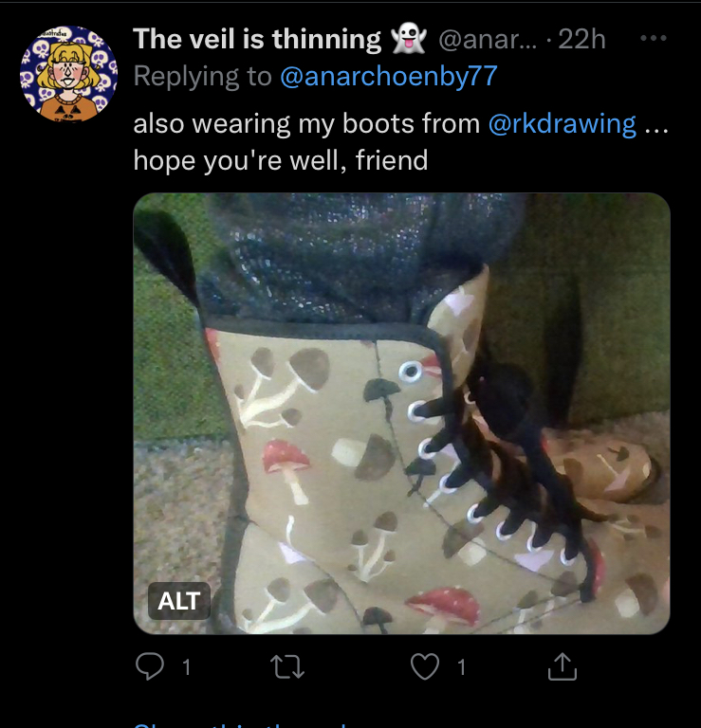This screenshot has height=728, width=701.
Task: Click the retweet arrows icon
Action: click(287, 667)
